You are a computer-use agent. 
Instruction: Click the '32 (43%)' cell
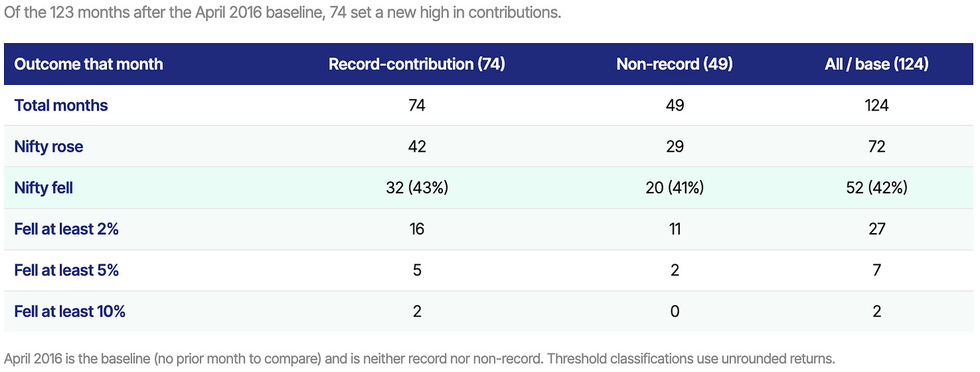point(417,187)
